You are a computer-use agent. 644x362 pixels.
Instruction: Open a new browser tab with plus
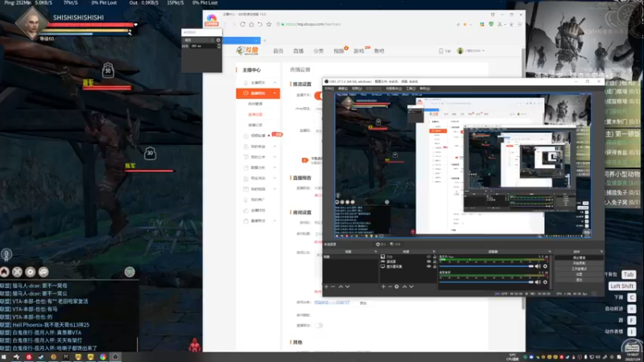pos(265,40)
